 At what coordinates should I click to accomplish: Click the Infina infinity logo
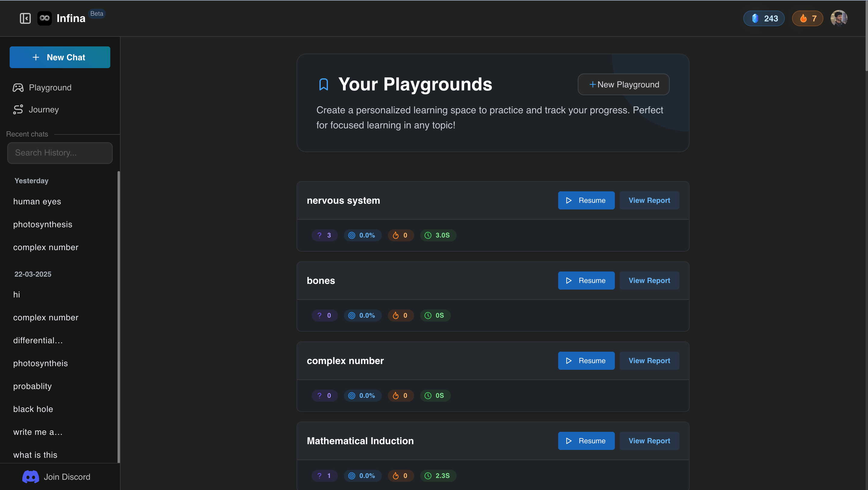pos(45,18)
